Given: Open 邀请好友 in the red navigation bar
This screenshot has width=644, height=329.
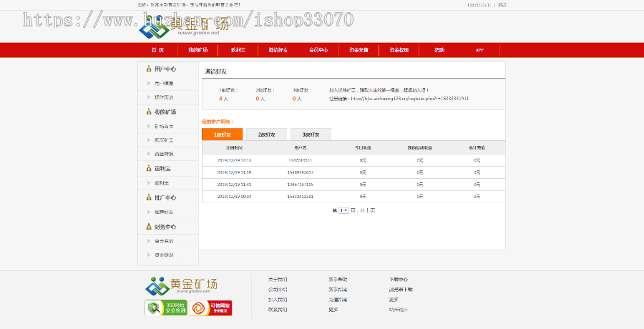Looking at the screenshot, I should pyautogui.click(x=278, y=50).
